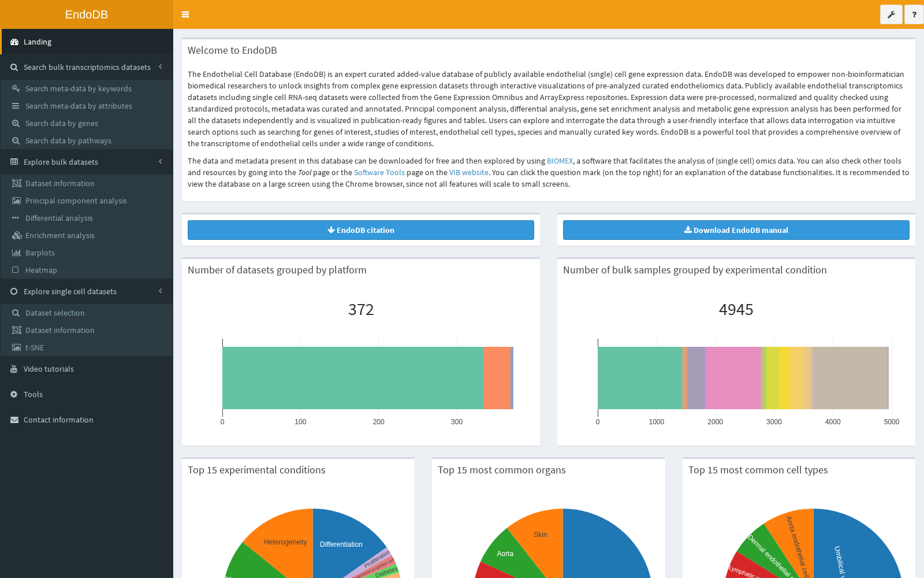Toggle the sidebar with the hamburger icon
Screen dimensions: 924x578
pos(185,14)
